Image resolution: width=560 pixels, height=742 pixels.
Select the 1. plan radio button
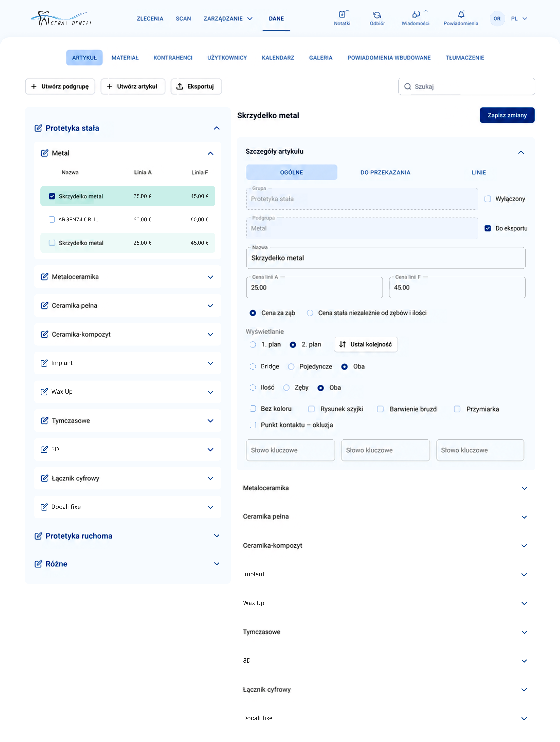(x=253, y=344)
